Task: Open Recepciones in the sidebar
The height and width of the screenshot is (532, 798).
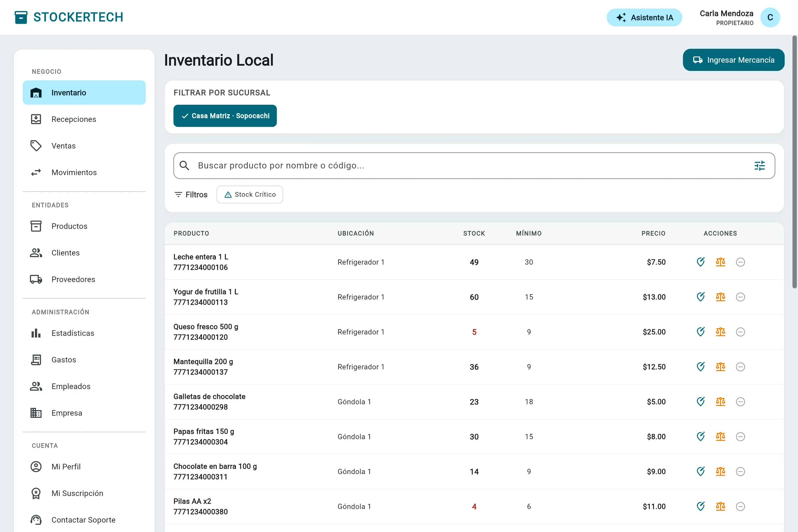Action: pos(84,119)
